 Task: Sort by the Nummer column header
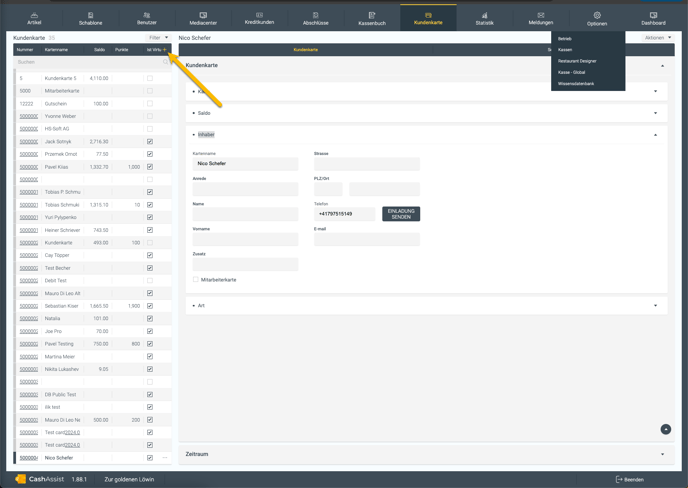point(25,50)
